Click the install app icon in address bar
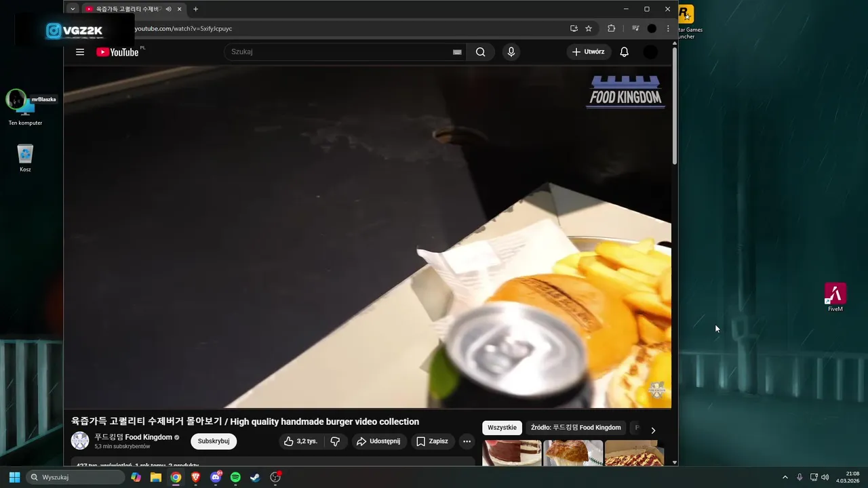Screen dimensions: 868x488 [x=574, y=28]
